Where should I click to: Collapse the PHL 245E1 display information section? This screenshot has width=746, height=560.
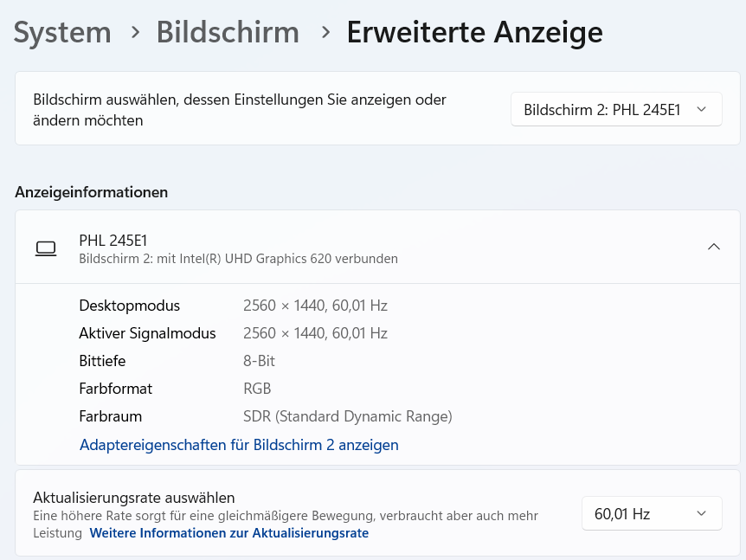[x=714, y=247]
